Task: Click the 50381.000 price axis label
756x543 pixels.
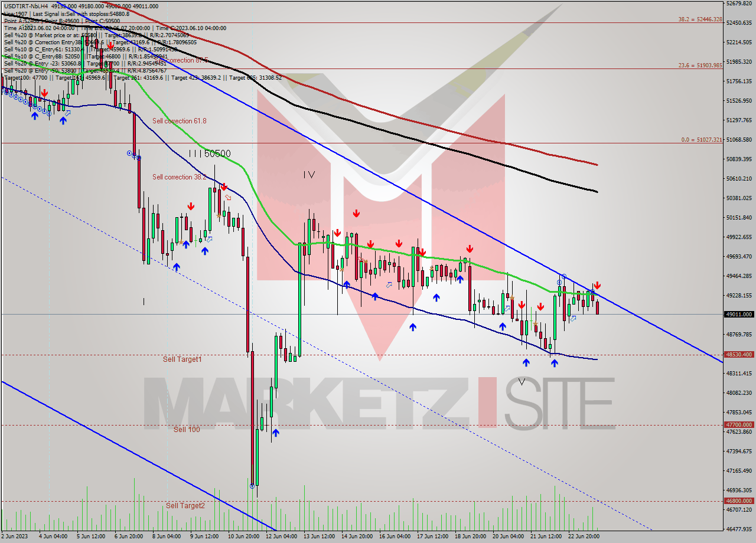Action: [739, 198]
